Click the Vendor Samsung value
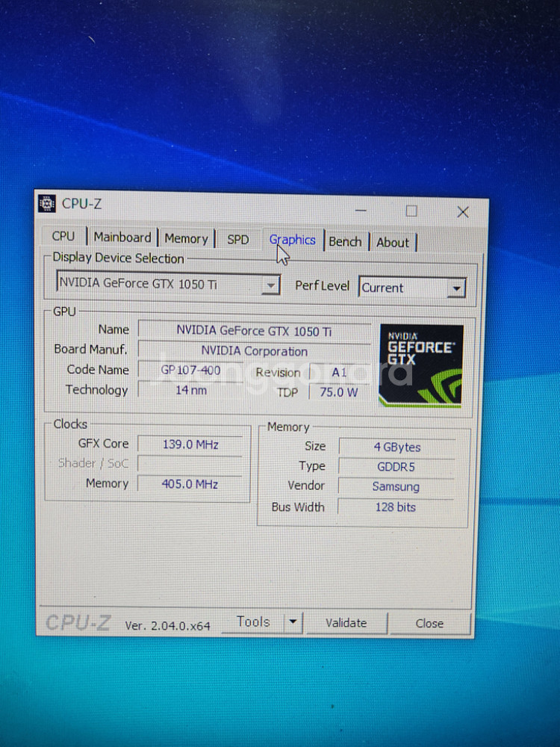The height and width of the screenshot is (747, 560). pyautogui.click(x=396, y=486)
